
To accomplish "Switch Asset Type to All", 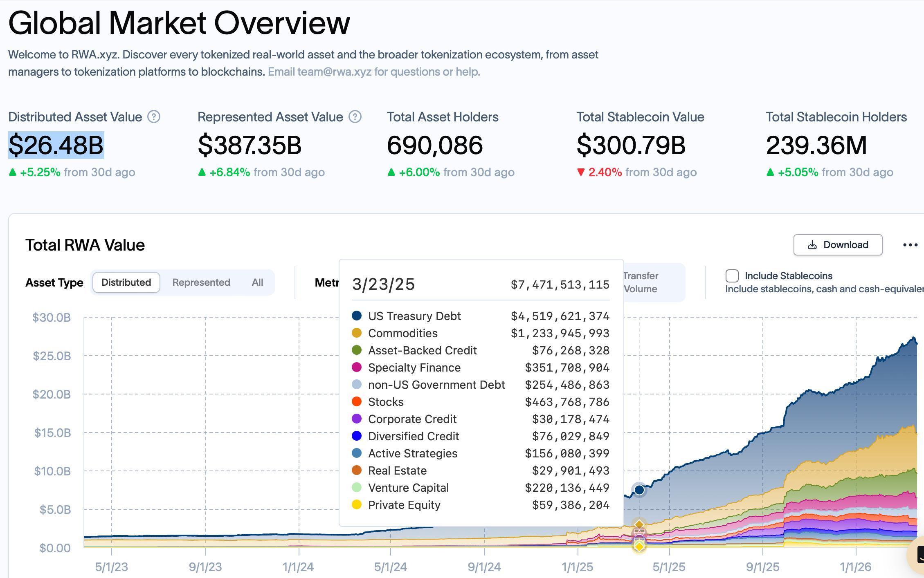I will [256, 282].
